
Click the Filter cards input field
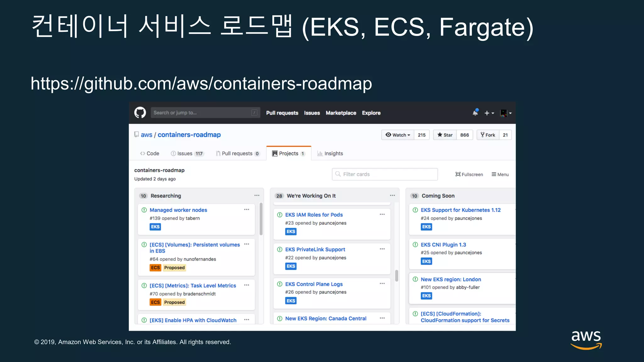click(385, 174)
